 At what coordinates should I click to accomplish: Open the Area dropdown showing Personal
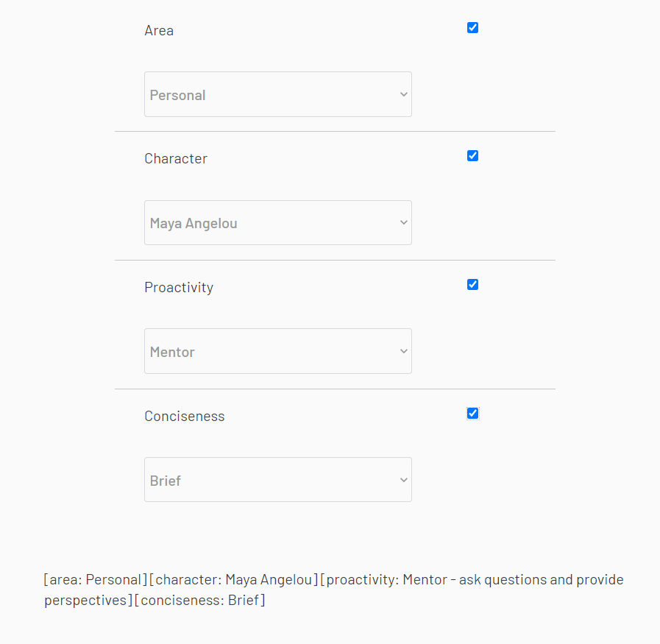click(278, 94)
